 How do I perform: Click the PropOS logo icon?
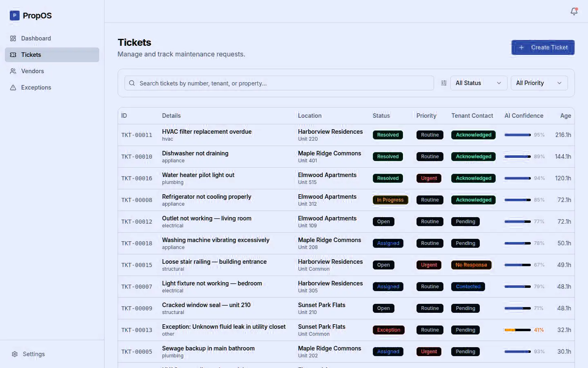pyautogui.click(x=15, y=16)
